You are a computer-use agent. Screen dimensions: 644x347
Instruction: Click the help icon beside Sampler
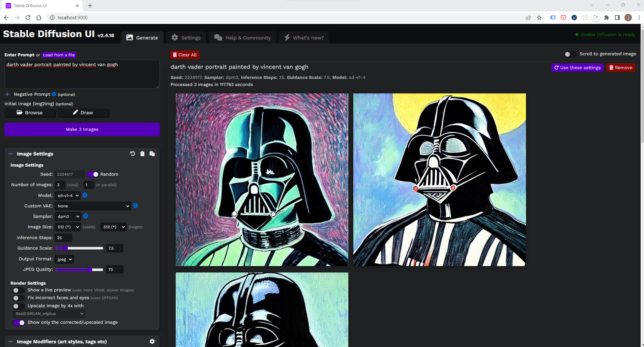[86, 216]
